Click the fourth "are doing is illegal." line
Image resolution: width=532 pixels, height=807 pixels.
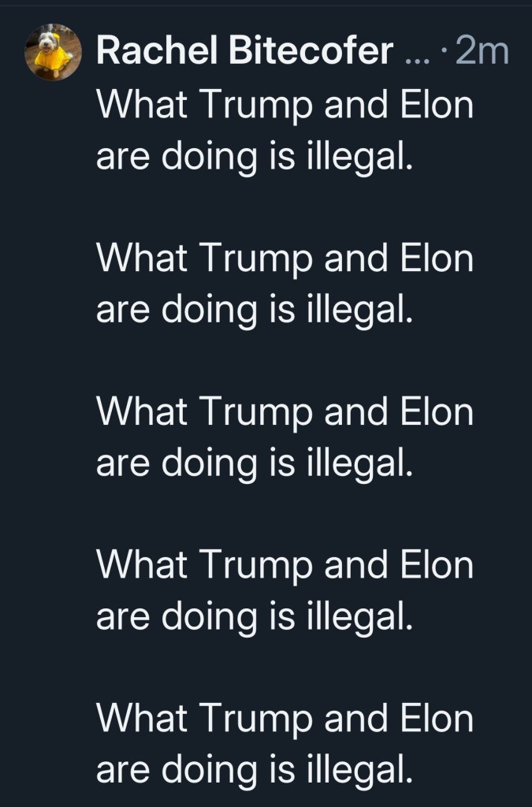[x=254, y=618]
